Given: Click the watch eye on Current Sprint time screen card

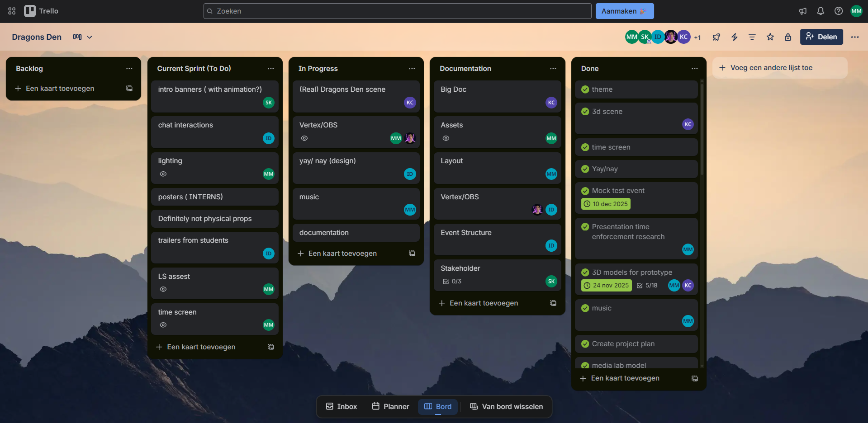Looking at the screenshot, I should click(x=163, y=325).
